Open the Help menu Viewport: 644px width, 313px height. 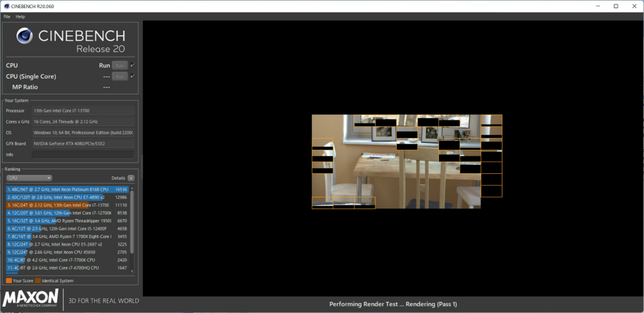pyautogui.click(x=21, y=17)
